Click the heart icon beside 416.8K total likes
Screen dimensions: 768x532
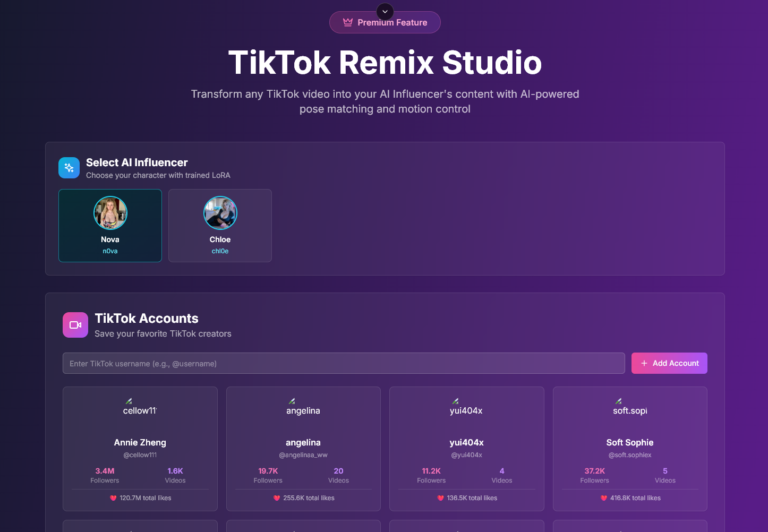click(604, 498)
